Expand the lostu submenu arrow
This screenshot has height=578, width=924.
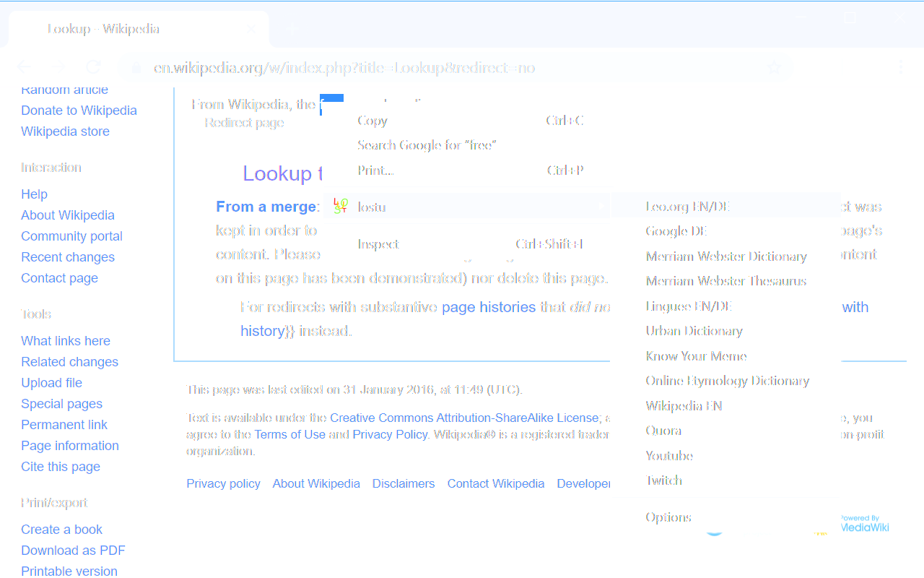click(601, 207)
